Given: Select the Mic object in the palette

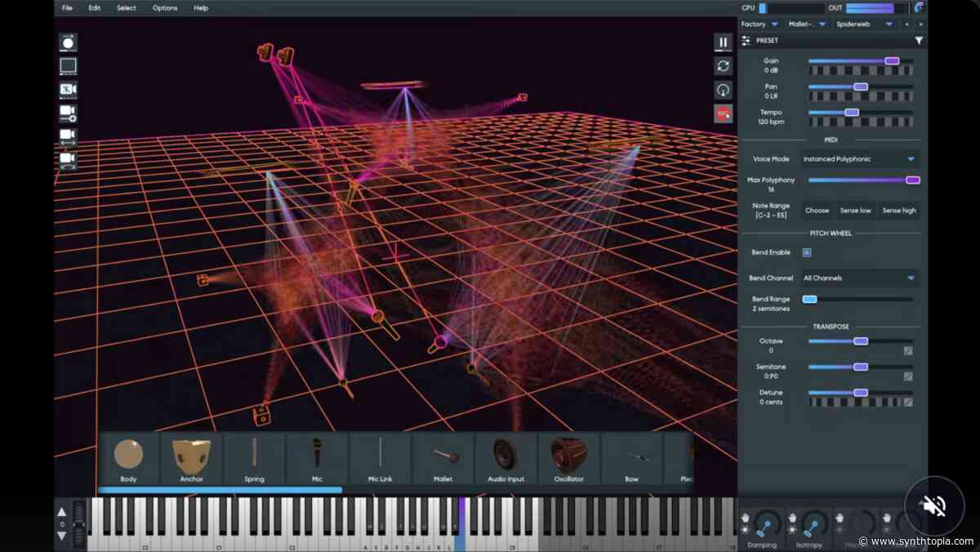Looking at the screenshot, I should pos(317,459).
